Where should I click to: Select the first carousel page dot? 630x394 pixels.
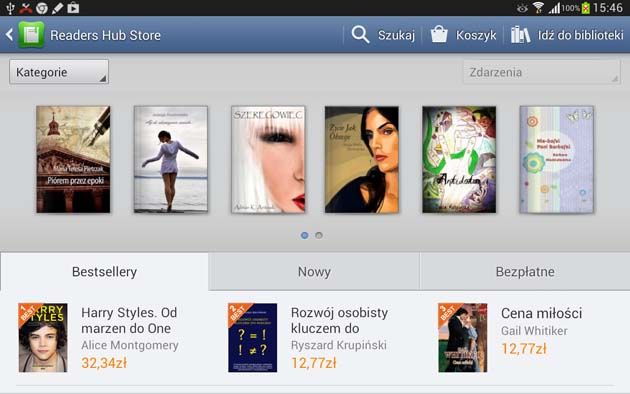coord(305,235)
